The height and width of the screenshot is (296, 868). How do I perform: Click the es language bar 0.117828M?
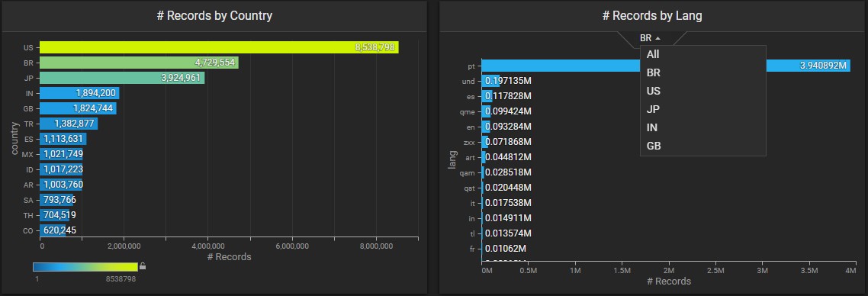click(508, 96)
